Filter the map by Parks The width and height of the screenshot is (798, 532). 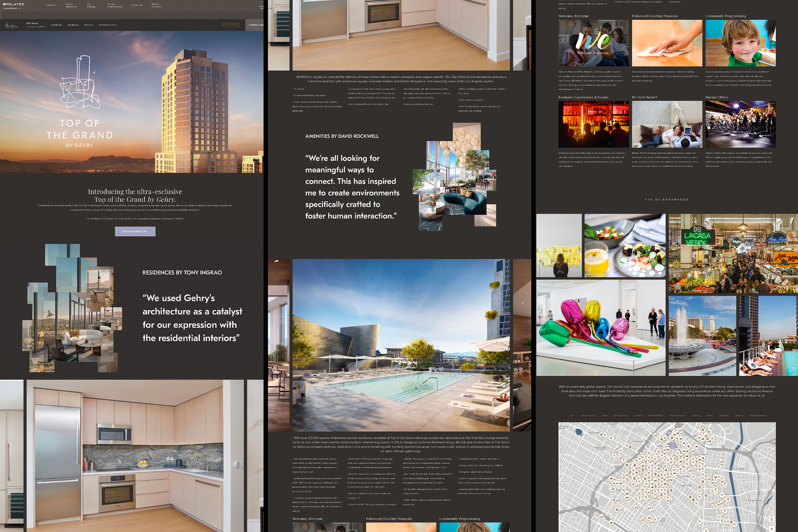pos(710,416)
